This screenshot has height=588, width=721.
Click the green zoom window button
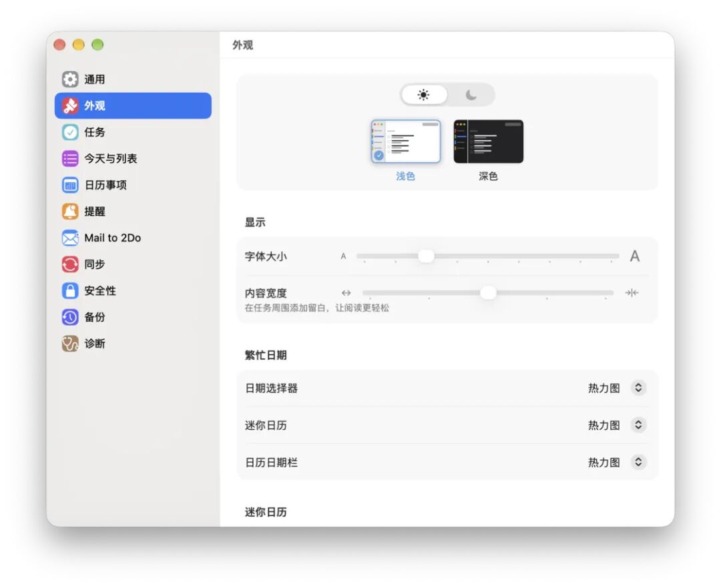coord(97,45)
